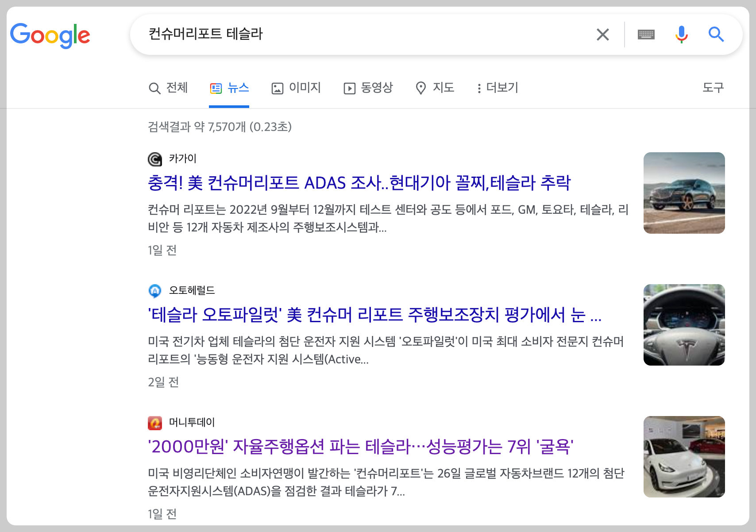Expand the 더보기 menu
The image size is (756, 532).
click(x=498, y=88)
